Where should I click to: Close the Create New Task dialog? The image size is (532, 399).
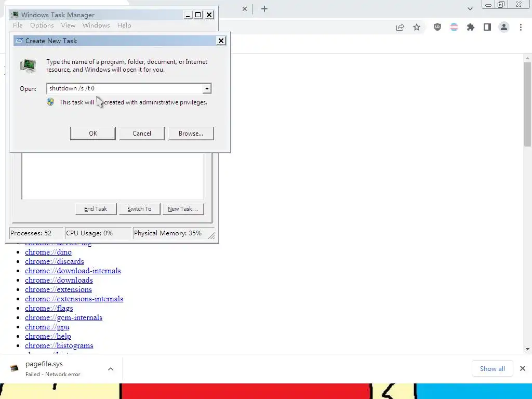221,41
